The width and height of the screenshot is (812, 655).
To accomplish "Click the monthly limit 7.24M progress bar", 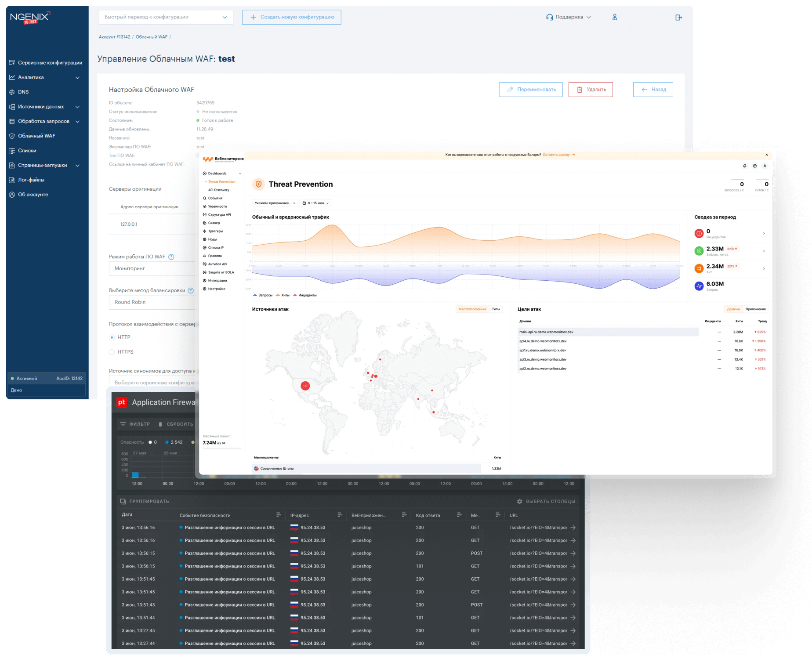I will (x=222, y=448).
